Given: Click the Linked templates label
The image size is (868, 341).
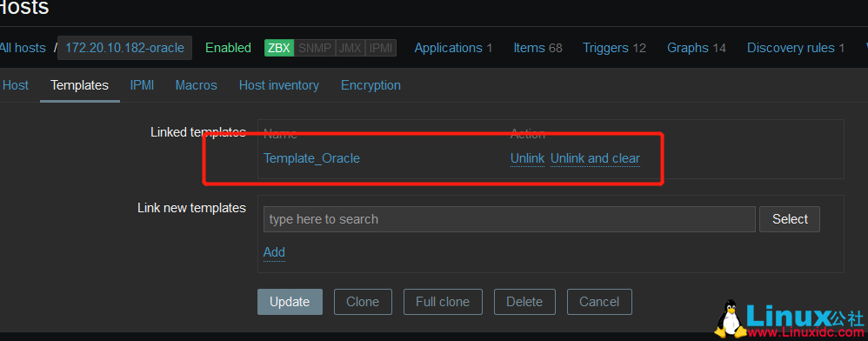Looking at the screenshot, I should 198,131.
